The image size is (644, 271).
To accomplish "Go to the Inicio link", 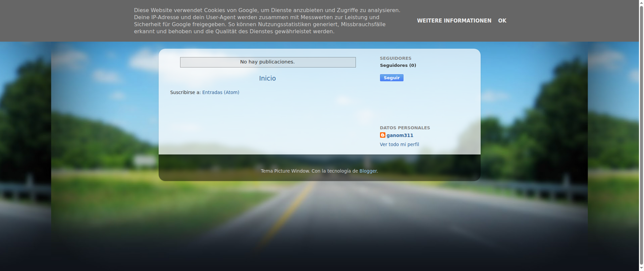I will tap(267, 78).
